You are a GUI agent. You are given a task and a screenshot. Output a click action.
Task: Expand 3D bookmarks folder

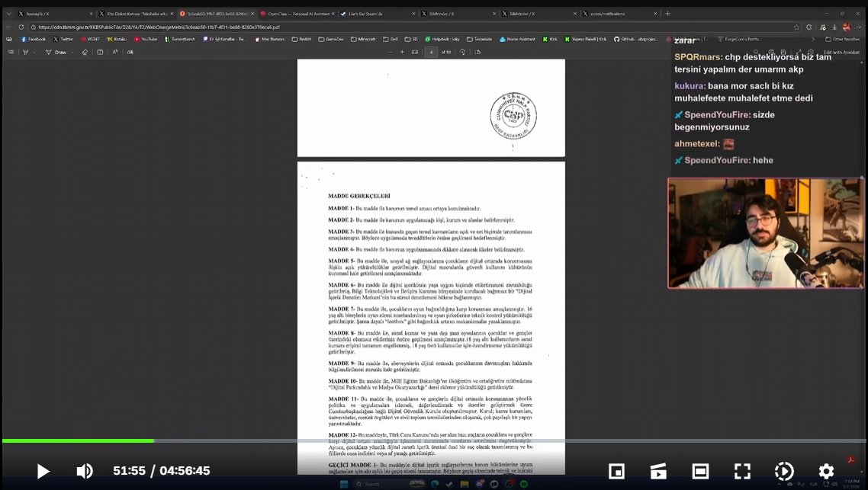411,40
